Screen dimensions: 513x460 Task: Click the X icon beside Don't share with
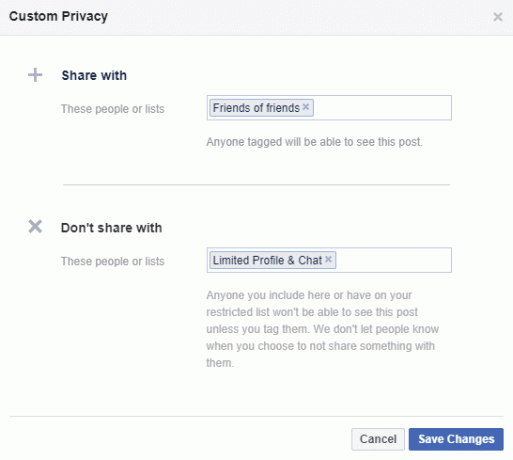point(35,226)
